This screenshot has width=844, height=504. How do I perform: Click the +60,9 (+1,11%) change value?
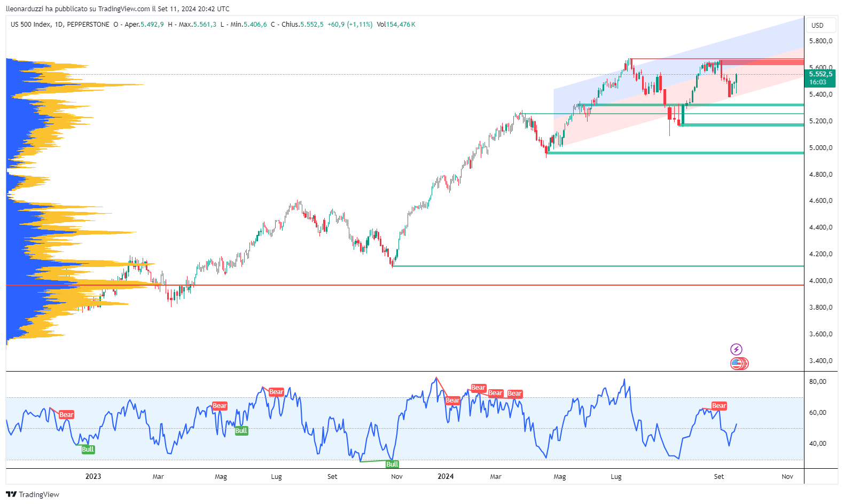[x=350, y=25]
